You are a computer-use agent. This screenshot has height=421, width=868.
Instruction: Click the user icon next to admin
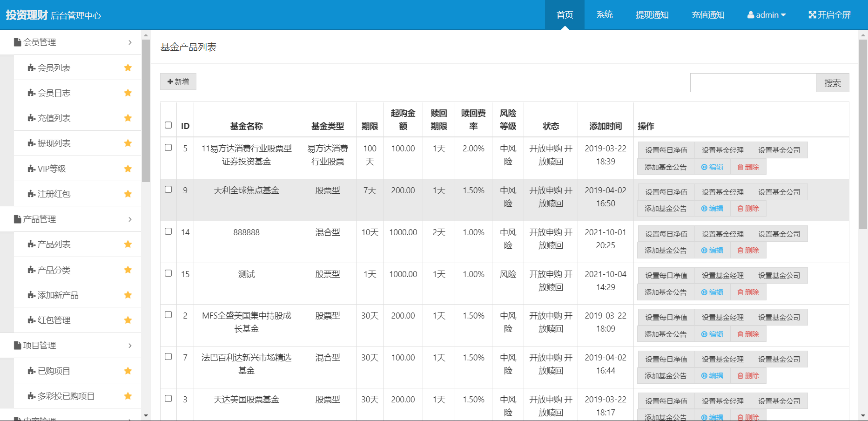[x=751, y=15]
